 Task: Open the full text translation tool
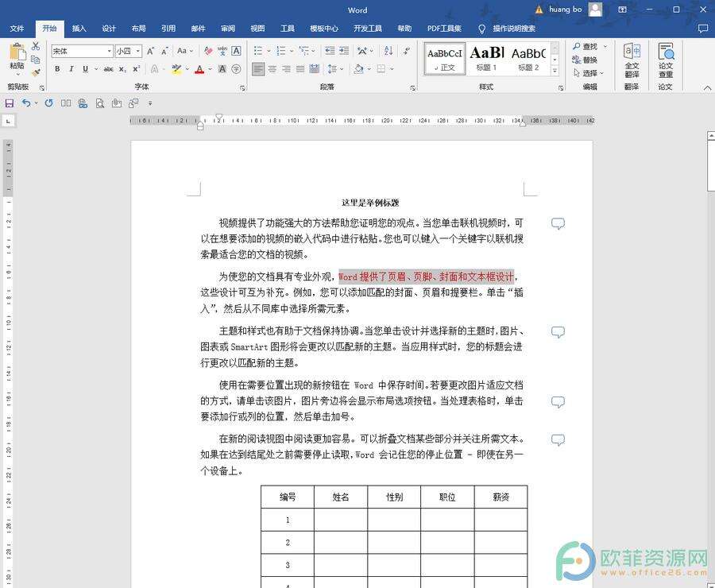tap(632, 61)
